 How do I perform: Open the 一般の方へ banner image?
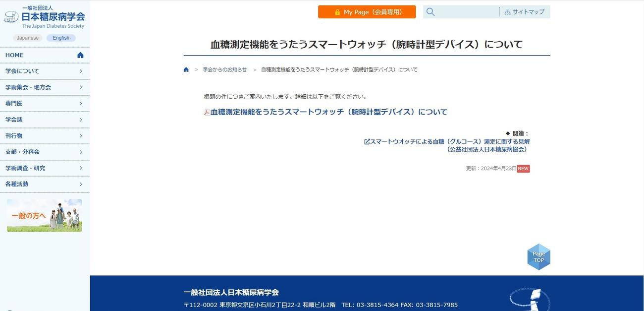point(45,215)
